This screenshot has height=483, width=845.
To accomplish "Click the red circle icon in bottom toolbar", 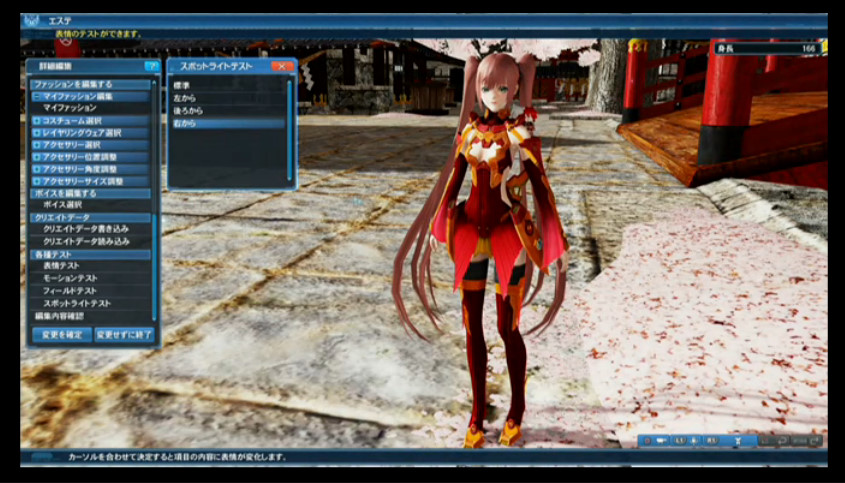I will click(647, 441).
